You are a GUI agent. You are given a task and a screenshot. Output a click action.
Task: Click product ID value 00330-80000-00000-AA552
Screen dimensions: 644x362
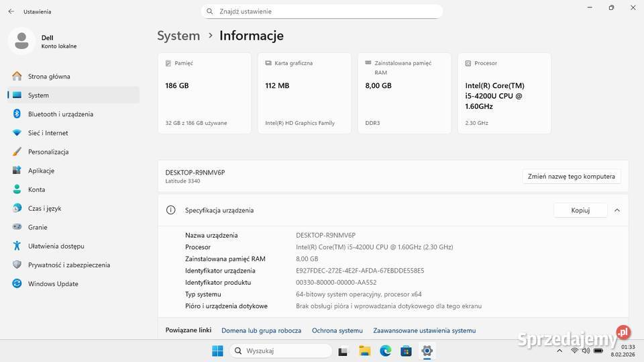(336, 282)
